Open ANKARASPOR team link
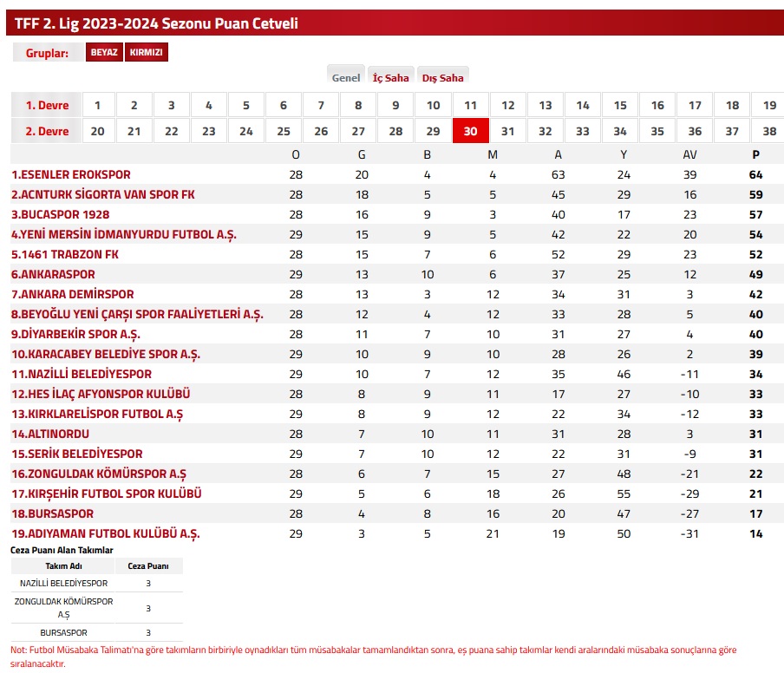This screenshot has height=673, width=784. (x=53, y=275)
